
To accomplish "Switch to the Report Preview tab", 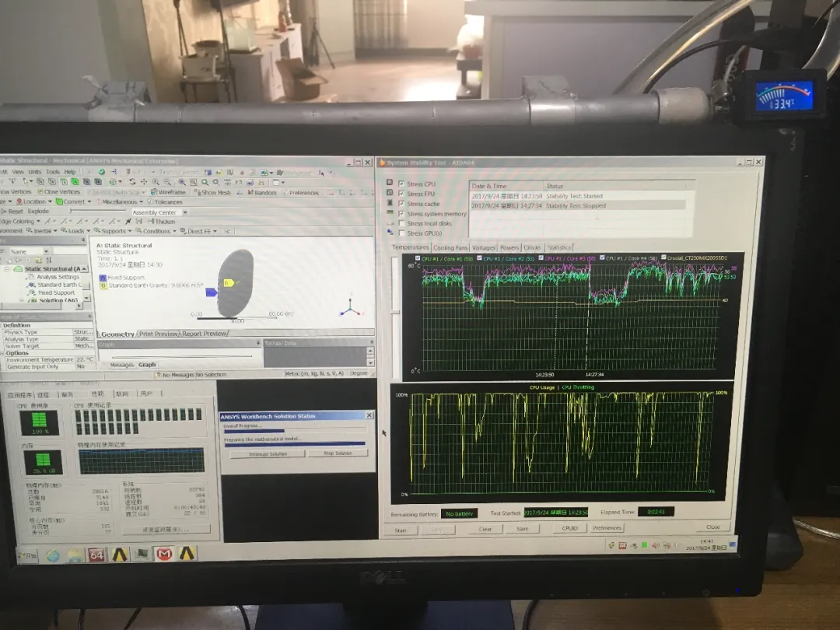I will (x=204, y=333).
